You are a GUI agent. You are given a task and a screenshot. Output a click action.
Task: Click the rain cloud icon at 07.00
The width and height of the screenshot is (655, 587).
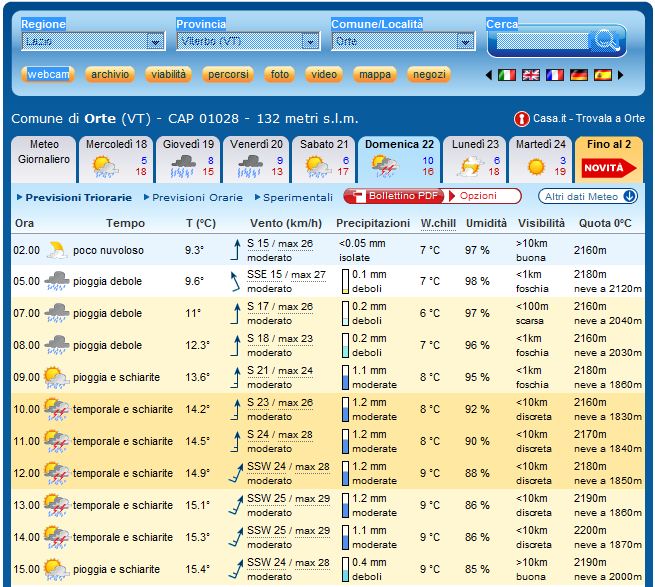point(57,313)
